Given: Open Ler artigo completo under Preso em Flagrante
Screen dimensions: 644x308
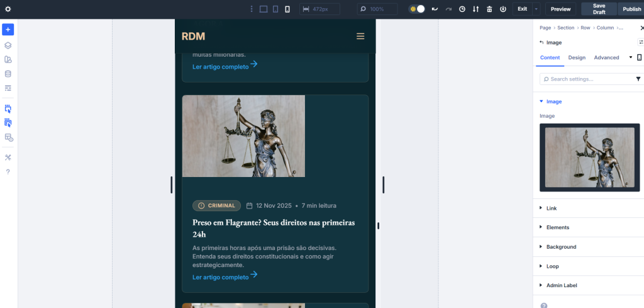Looking at the screenshot, I should (x=225, y=276).
